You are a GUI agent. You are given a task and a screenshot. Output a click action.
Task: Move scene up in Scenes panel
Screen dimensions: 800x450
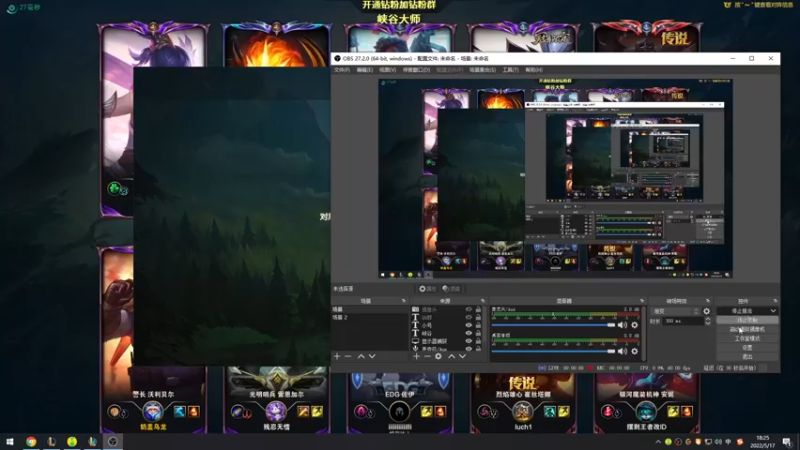click(x=361, y=356)
